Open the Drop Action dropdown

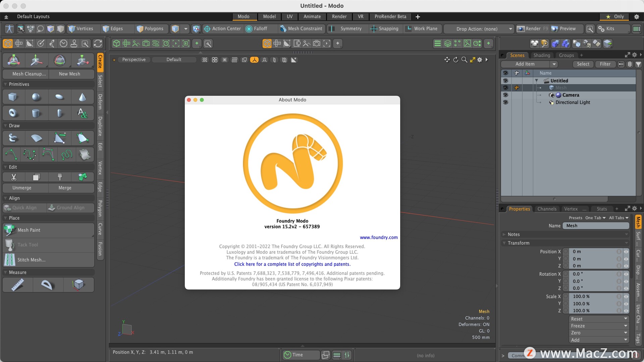click(479, 29)
